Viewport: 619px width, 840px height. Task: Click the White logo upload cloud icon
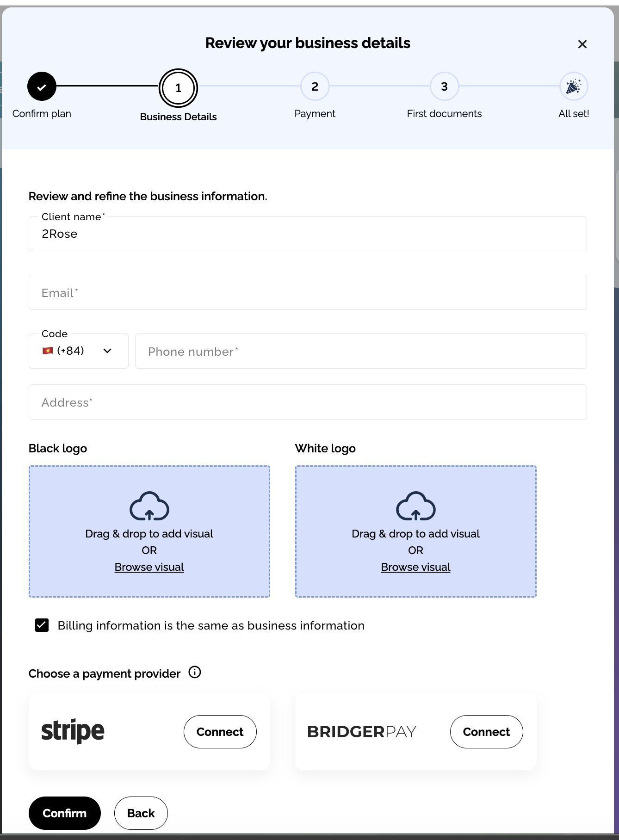415,506
